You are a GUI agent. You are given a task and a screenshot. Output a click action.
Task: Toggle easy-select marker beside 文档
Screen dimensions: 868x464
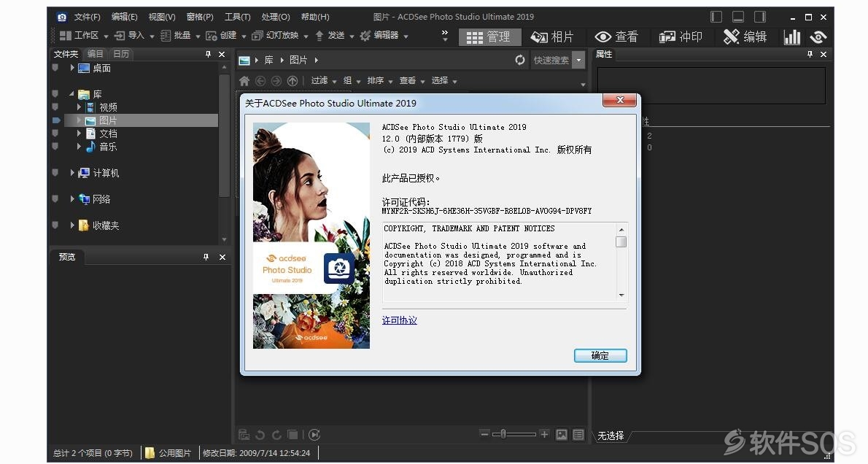coord(55,134)
